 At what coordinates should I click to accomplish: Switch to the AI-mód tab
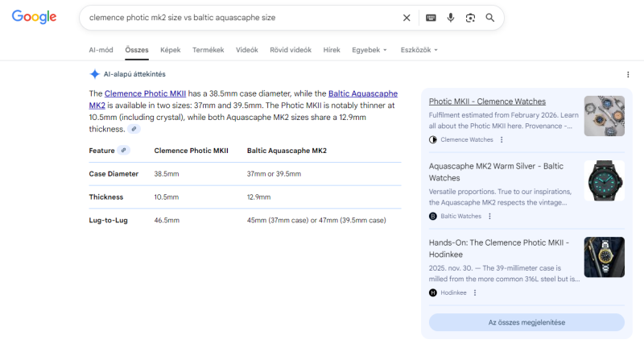101,50
